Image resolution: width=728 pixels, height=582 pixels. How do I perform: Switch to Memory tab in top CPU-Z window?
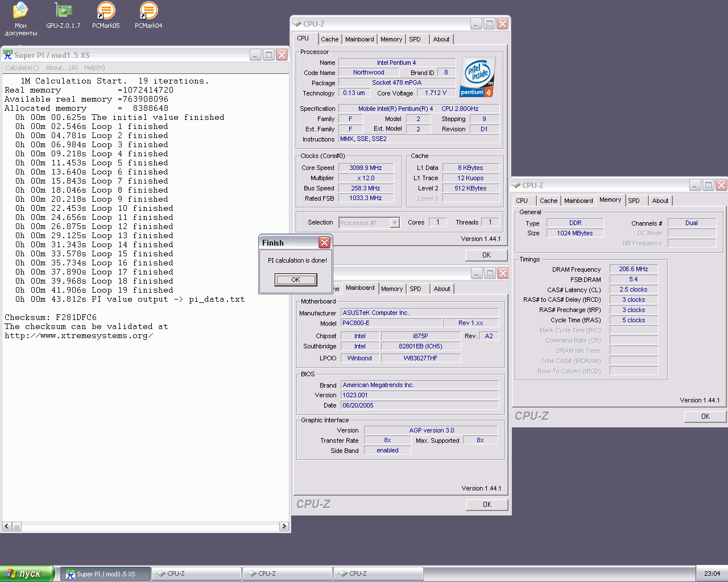point(391,39)
